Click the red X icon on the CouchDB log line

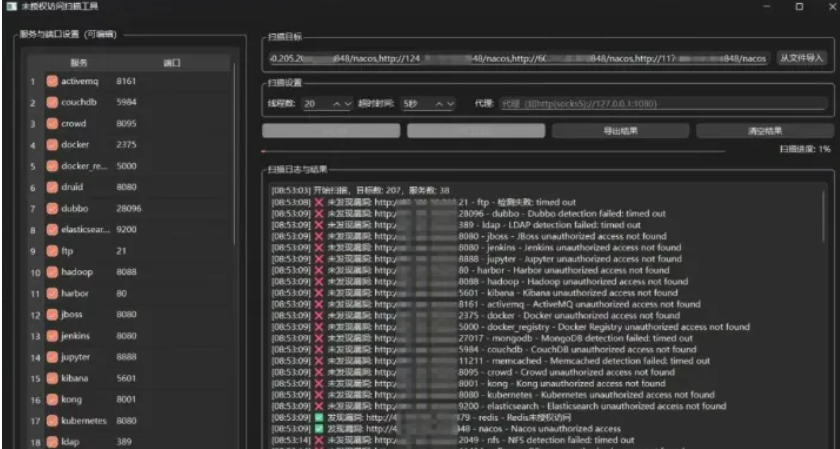coord(319,350)
